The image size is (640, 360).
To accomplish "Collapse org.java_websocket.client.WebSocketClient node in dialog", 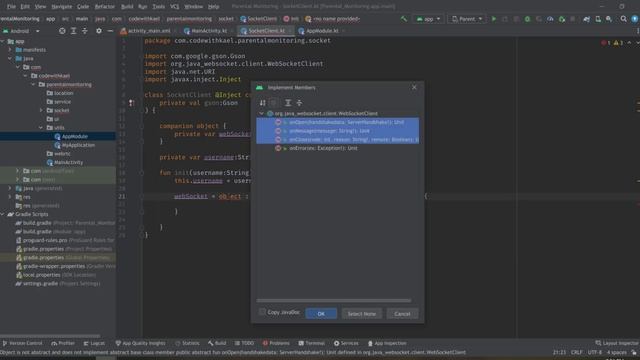I will [261, 113].
